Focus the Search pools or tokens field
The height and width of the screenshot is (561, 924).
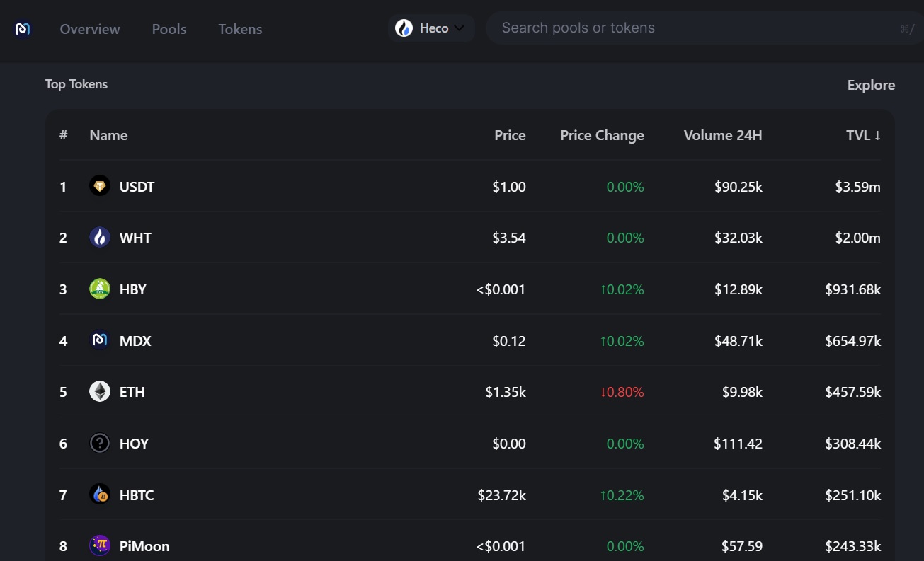coord(705,28)
